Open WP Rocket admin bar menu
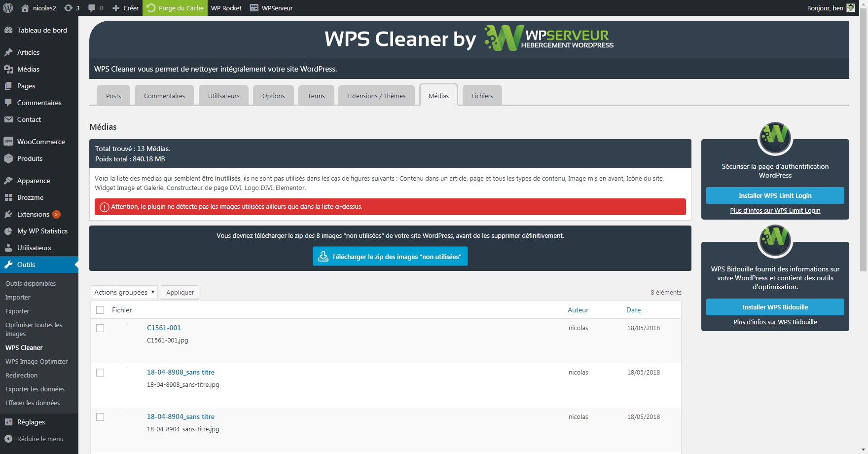Image resolution: width=868 pixels, height=454 pixels. (x=226, y=8)
